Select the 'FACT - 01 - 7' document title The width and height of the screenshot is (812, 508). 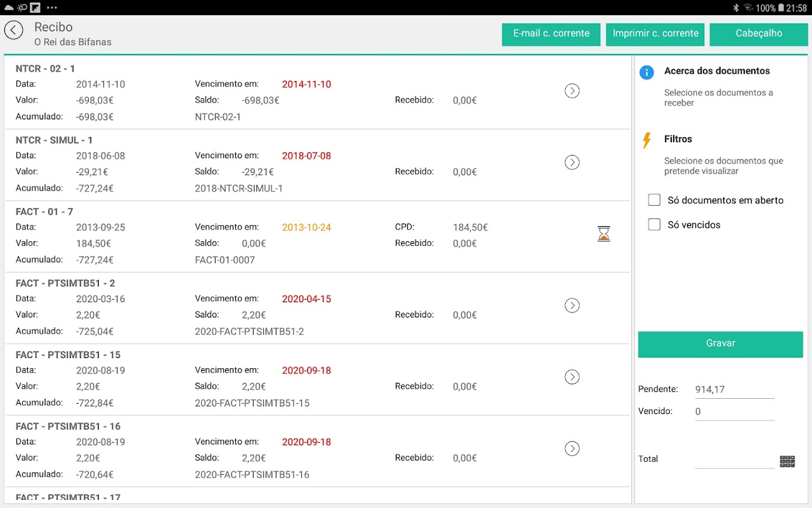(44, 211)
